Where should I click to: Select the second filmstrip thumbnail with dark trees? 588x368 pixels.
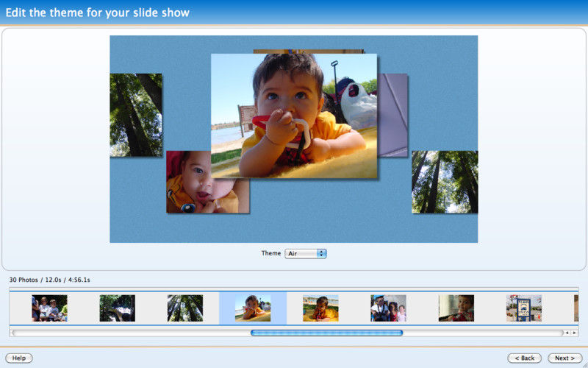(117, 308)
